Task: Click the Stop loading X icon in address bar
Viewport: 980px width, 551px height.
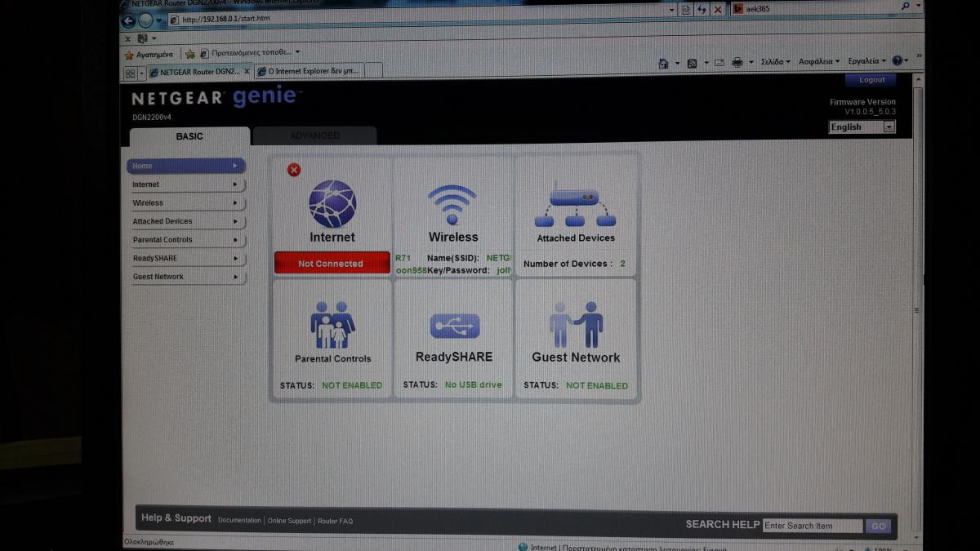Action: (717, 9)
